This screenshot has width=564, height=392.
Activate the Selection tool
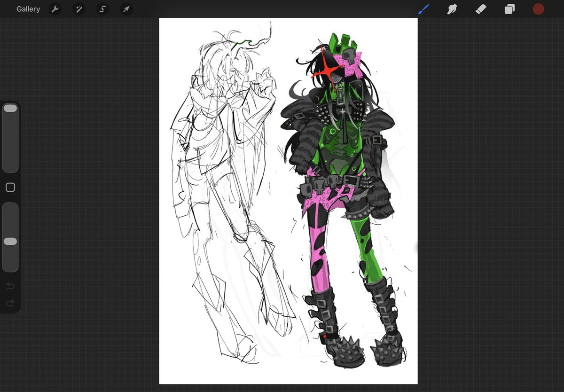pos(102,9)
